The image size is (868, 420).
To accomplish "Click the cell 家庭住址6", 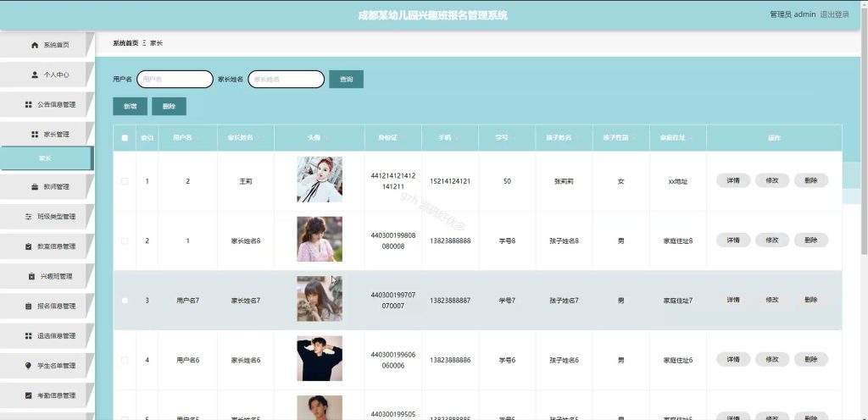I will [x=678, y=361].
